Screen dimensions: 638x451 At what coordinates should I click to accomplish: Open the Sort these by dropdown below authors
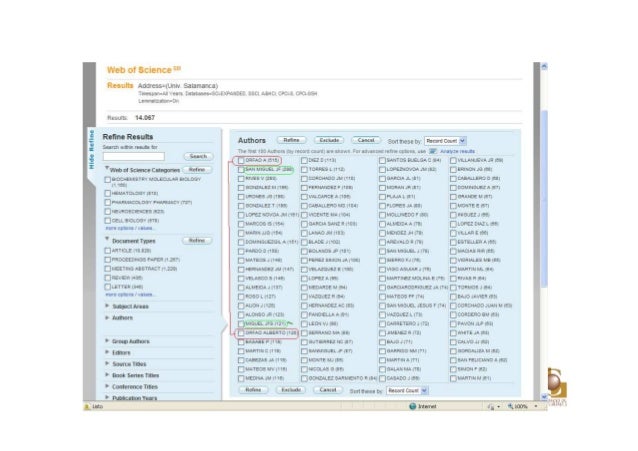tap(406, 391)
